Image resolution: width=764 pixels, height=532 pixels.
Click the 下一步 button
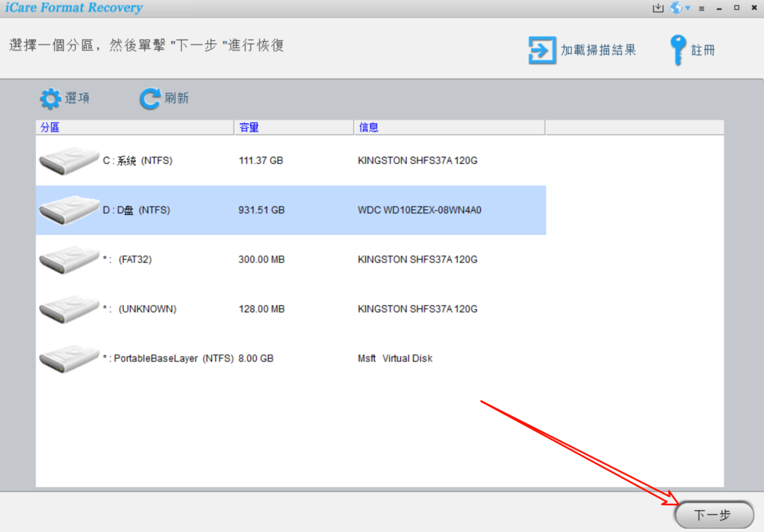(x=714, y=515)
